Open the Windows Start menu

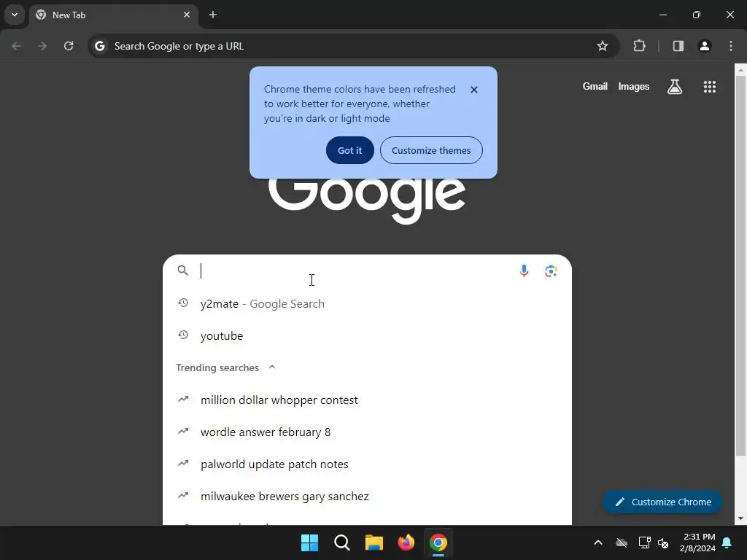point(309,542)
